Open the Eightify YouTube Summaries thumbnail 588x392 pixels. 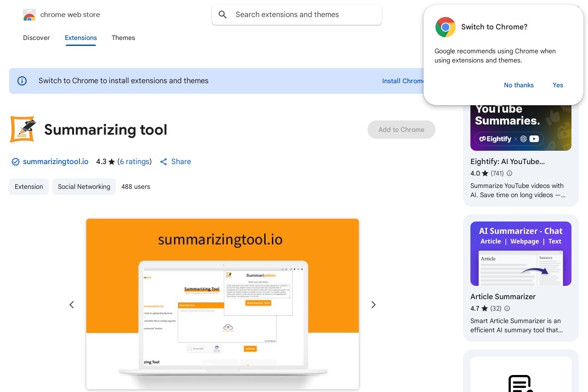coord(521,127)
